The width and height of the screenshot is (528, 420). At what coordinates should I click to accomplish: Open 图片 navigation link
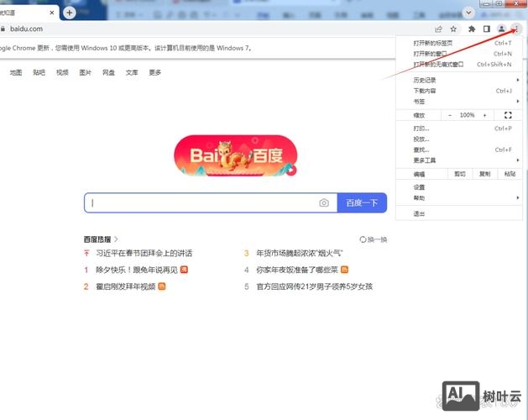pos(85,72)
